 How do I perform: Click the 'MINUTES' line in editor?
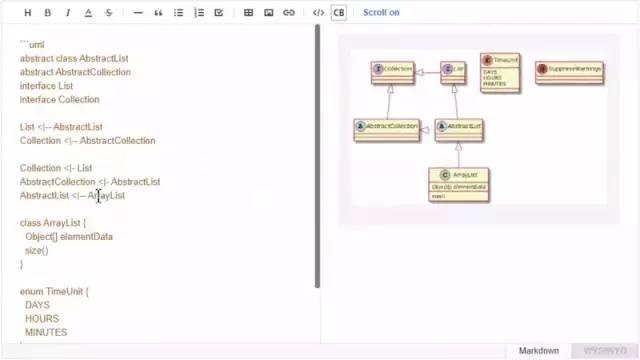coord(46,333)
